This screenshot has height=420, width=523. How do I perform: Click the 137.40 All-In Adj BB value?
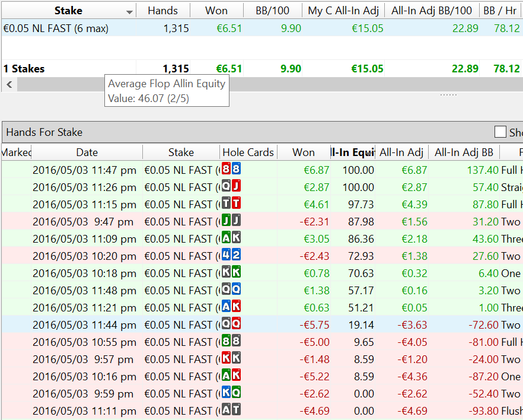483,170
